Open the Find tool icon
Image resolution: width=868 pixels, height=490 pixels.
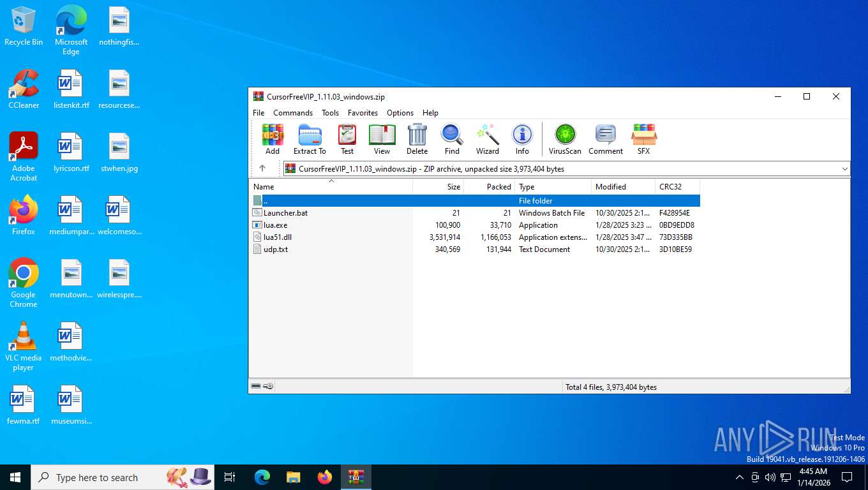(x=452, y=139)
